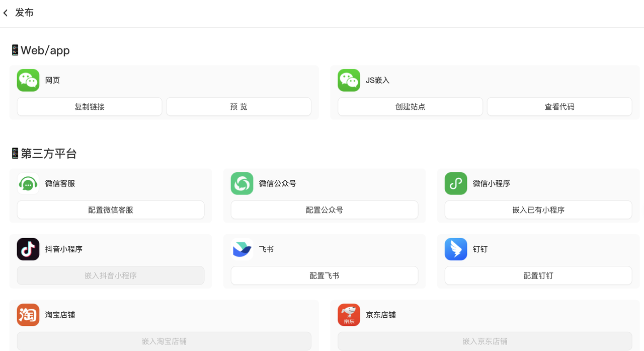
Task: Open 配置公众号 setup
Action: [325, 210]
